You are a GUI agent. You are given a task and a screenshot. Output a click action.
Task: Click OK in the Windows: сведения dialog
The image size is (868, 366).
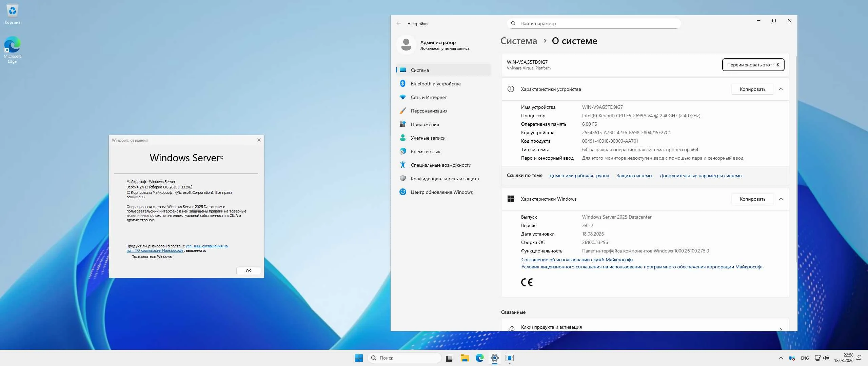pos(249,271)
